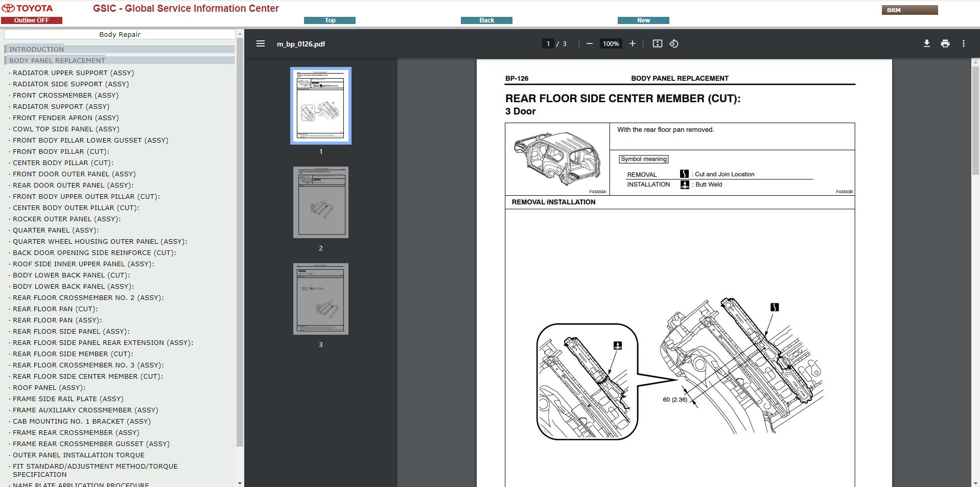This screenshot has width=980, height=487.
Task: Select REAR FLOOR SIDE PANEL REAR EXTENSION (ASSY):
Action: pos(103,342)
